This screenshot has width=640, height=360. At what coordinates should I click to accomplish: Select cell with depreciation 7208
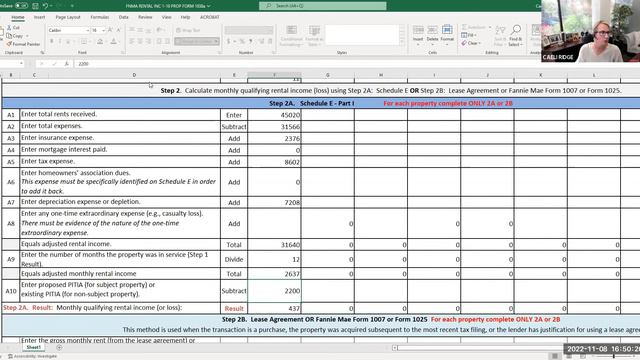click(x=274, y=202)
